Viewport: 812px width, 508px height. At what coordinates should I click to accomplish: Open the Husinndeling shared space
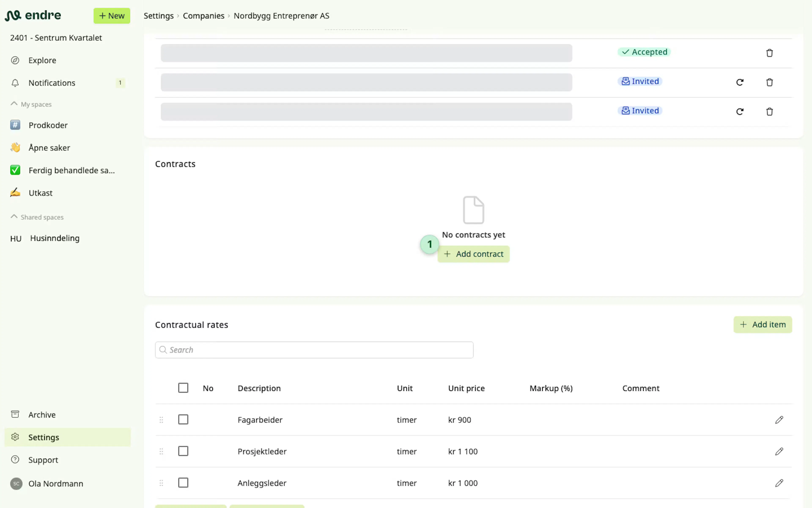coord(67,239)
